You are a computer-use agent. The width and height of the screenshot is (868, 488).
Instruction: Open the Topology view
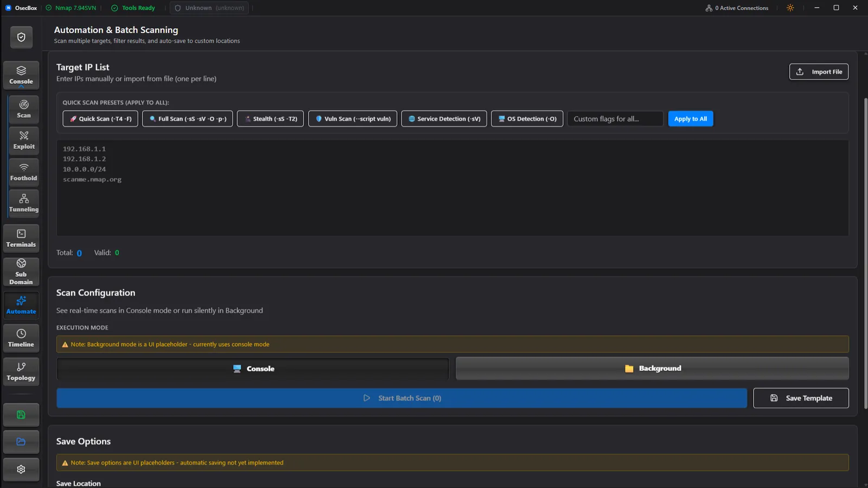point(21,372)
